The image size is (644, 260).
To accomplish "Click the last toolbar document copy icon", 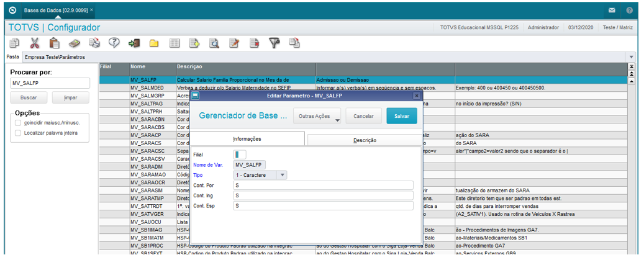I will click(x=294, y=43).
